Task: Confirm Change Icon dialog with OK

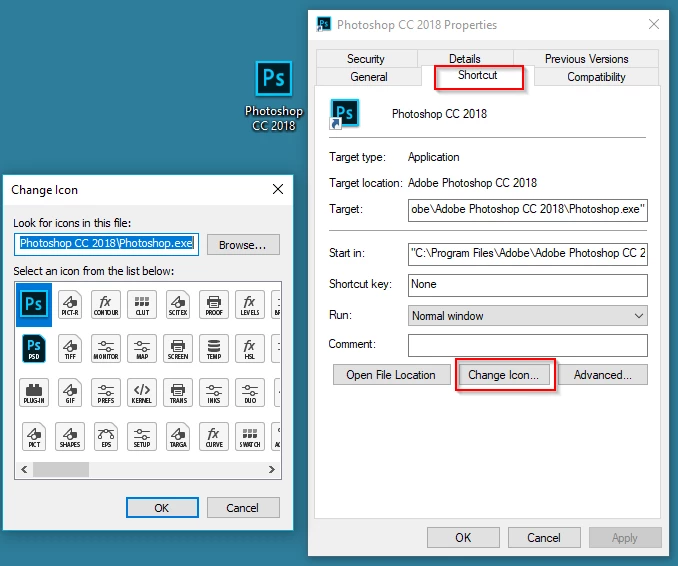Action: click(162, 508)
